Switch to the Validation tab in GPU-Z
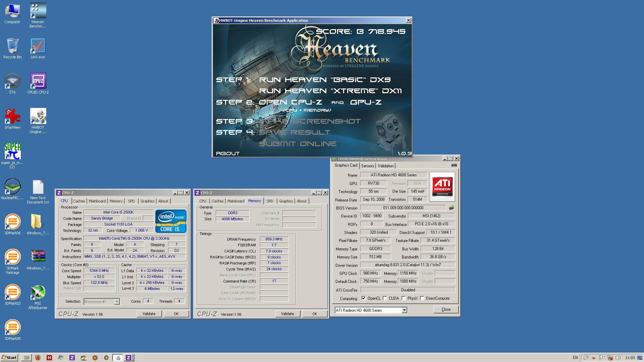This screenshot has height=362, width=644. tap(386, 166)
